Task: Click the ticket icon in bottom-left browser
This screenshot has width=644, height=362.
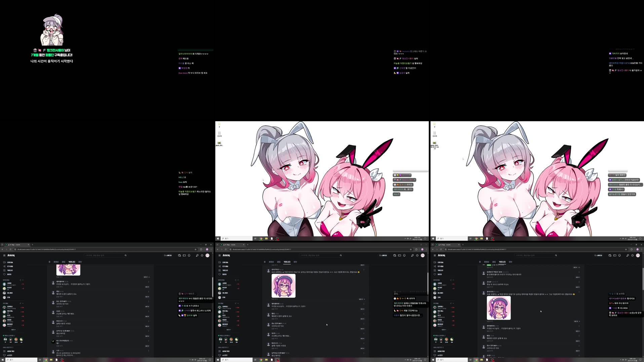Action: pyautogui.click(x=184, y=255)
